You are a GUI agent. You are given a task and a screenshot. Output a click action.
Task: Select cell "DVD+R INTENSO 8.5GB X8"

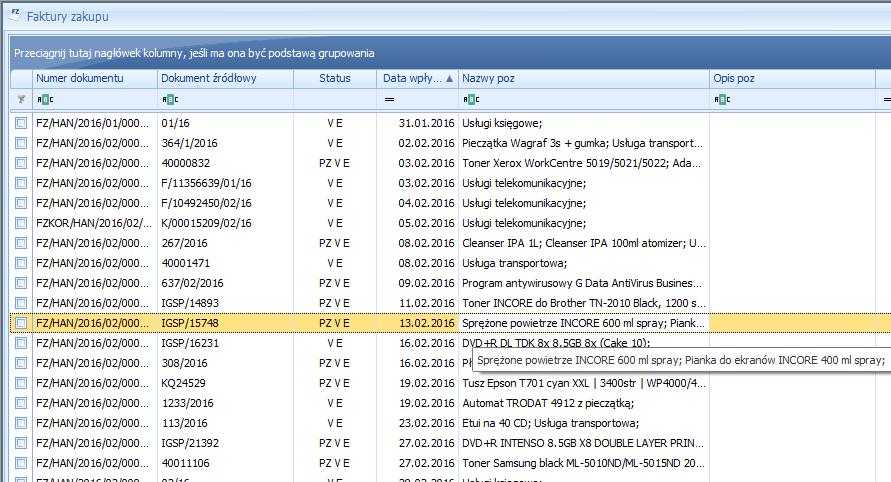(584, 443)
